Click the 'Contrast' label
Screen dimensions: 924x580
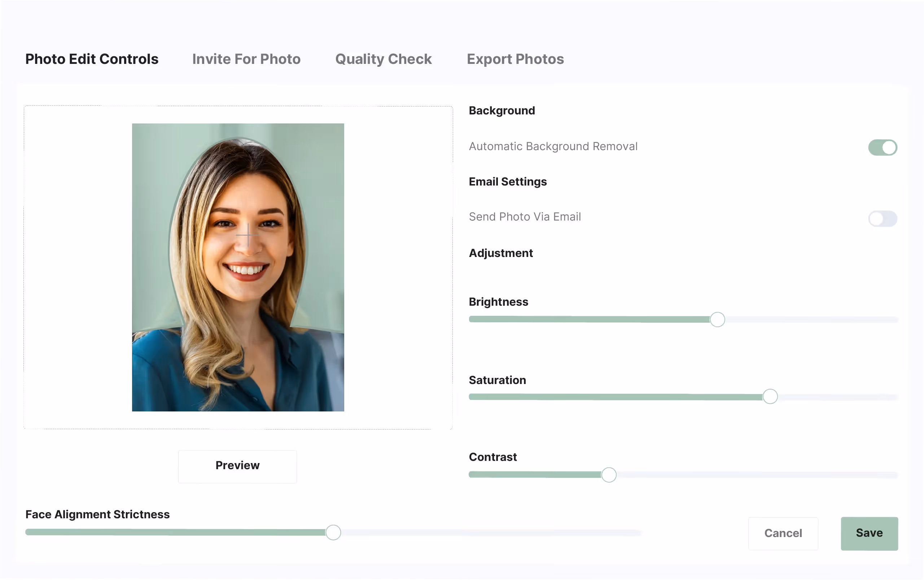[493, 457]
